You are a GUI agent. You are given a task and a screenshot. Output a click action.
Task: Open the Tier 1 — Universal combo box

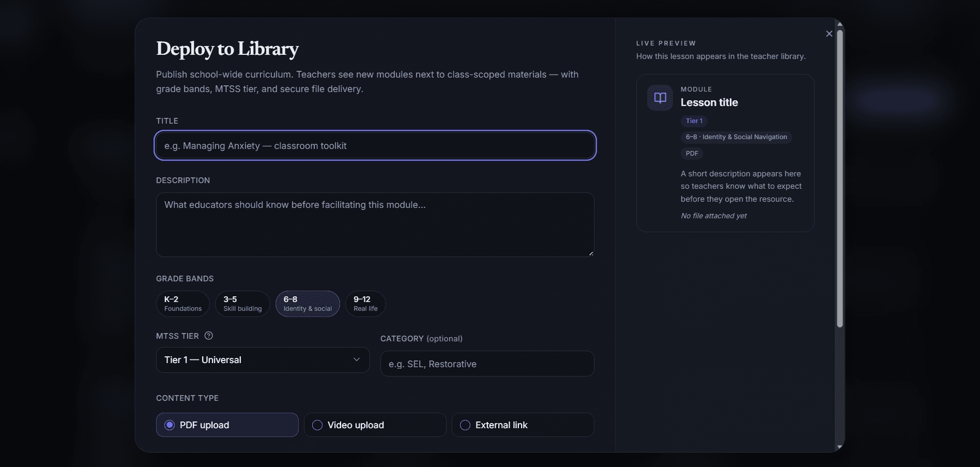click(x=263, y=360)
